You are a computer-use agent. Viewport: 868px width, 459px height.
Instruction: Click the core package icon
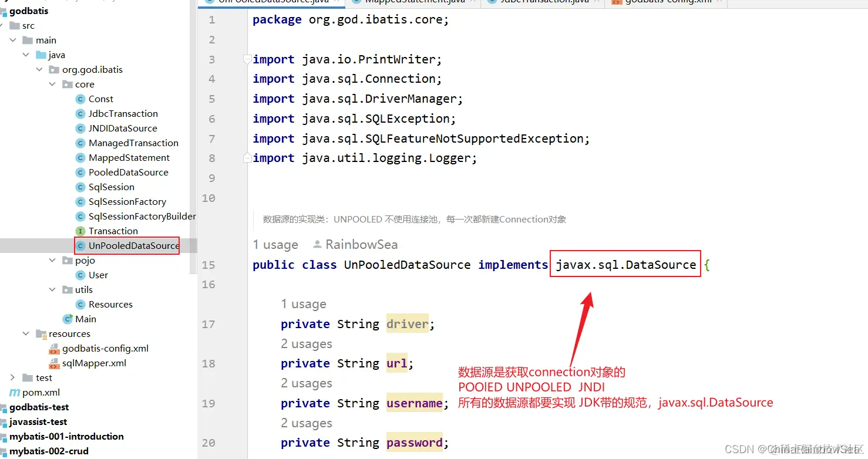tap(68, 85)
